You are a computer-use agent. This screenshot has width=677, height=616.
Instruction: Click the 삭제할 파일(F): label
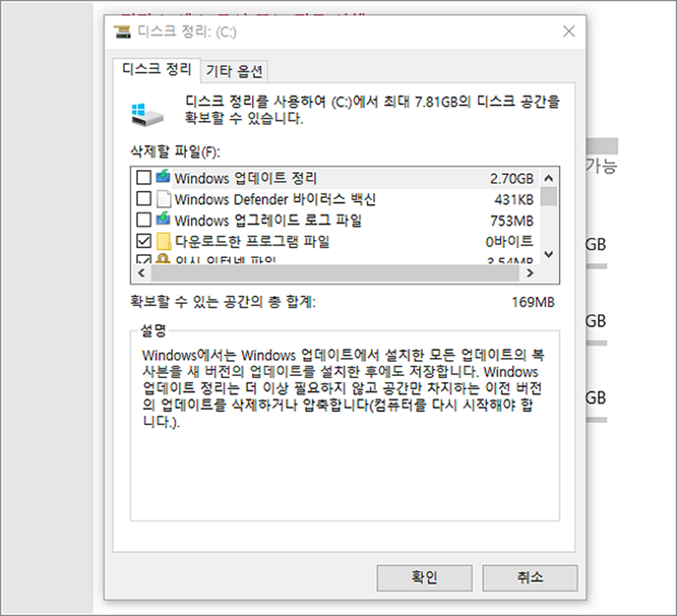(x=175, y=151)
